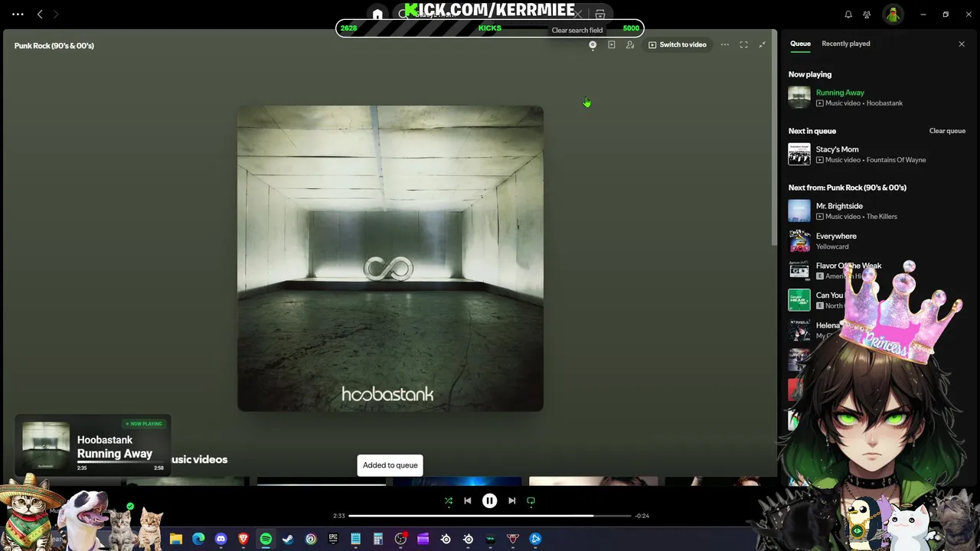This screenshot has height=551, width=980.
Task: Open File Explorer from taskbar
Action: [176, 539]
